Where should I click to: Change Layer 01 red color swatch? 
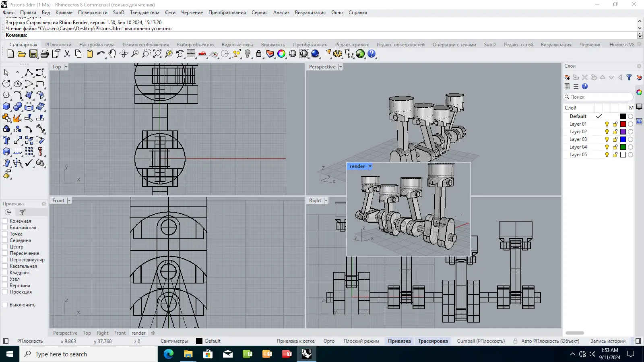tap(623, 124)
